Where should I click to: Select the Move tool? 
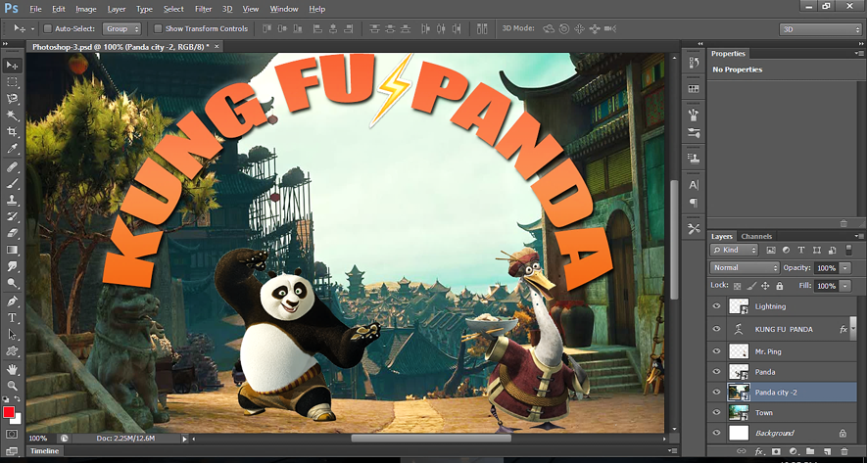(x=12, y=66)
